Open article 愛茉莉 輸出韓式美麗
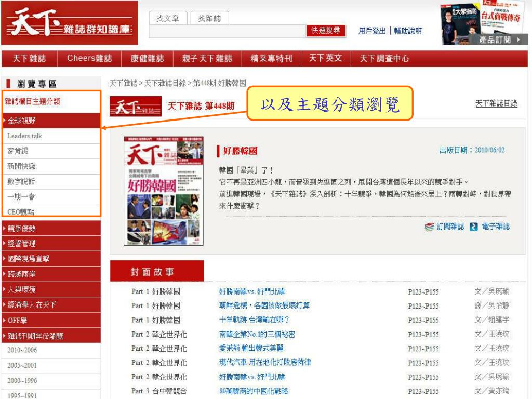532x399 pixels. (251, 349)
